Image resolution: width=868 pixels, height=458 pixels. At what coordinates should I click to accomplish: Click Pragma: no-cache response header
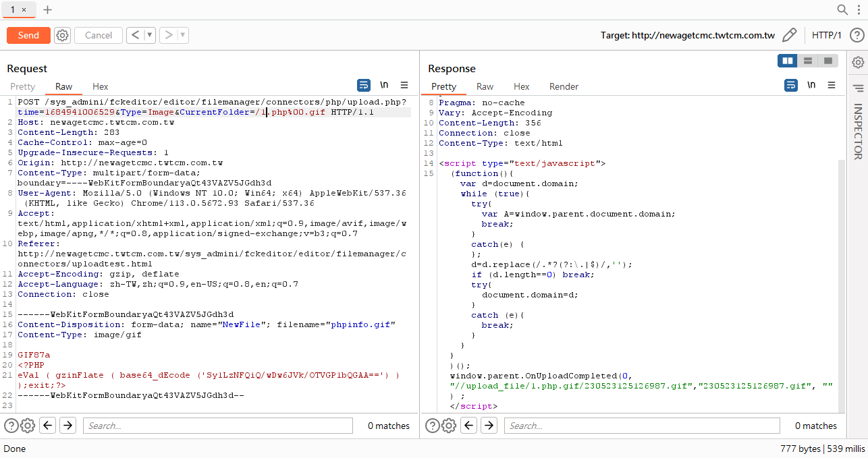481,103
